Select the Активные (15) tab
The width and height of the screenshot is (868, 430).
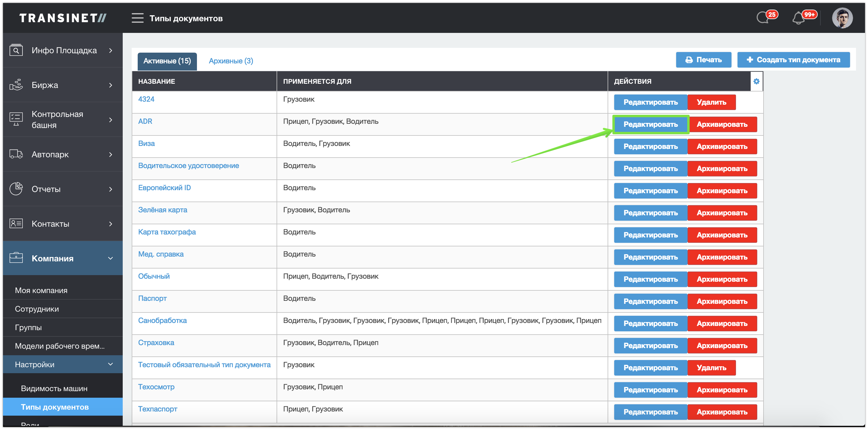point(167,61)
